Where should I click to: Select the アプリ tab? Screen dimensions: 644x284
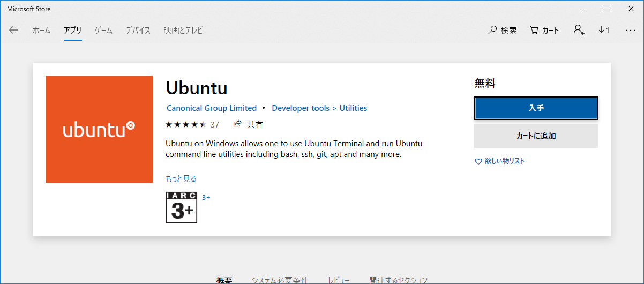tap(72, 30)
